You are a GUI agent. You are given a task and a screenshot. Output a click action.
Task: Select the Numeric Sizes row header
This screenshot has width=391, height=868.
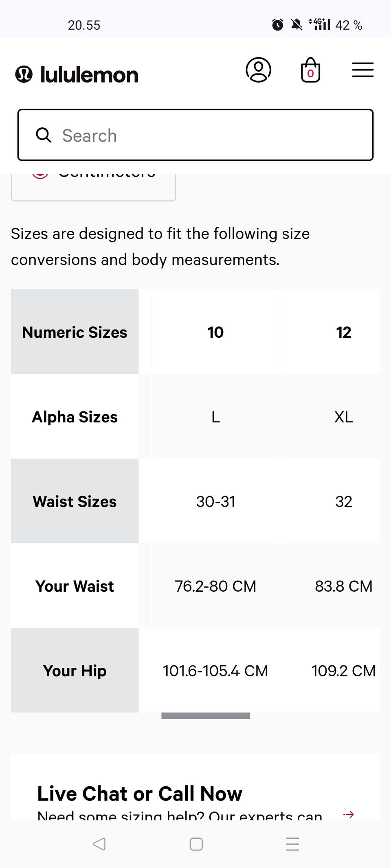coord(75,332)
